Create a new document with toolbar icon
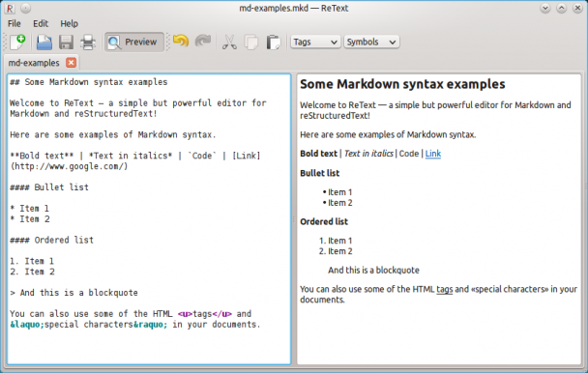Image resolution: width=588 pixels, height=373 pixels. coord(17,42)
